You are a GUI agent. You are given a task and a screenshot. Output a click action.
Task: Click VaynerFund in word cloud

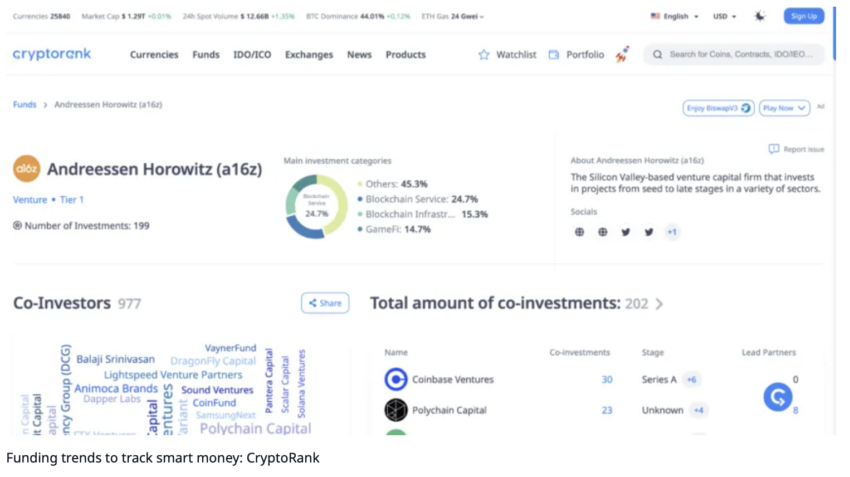click(x=230, y=348)
